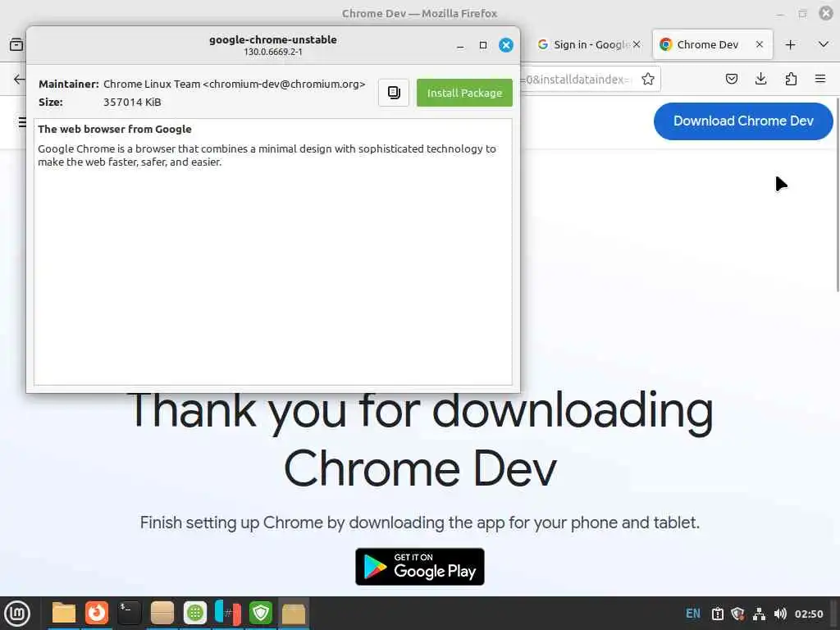Open the package details icon button beside Install Package
This screenshot has height=630, width=840.
tap(394, 93)
